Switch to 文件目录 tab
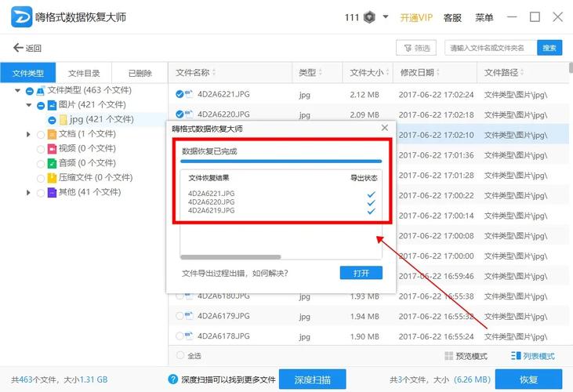573x392 pixels. 84,73
